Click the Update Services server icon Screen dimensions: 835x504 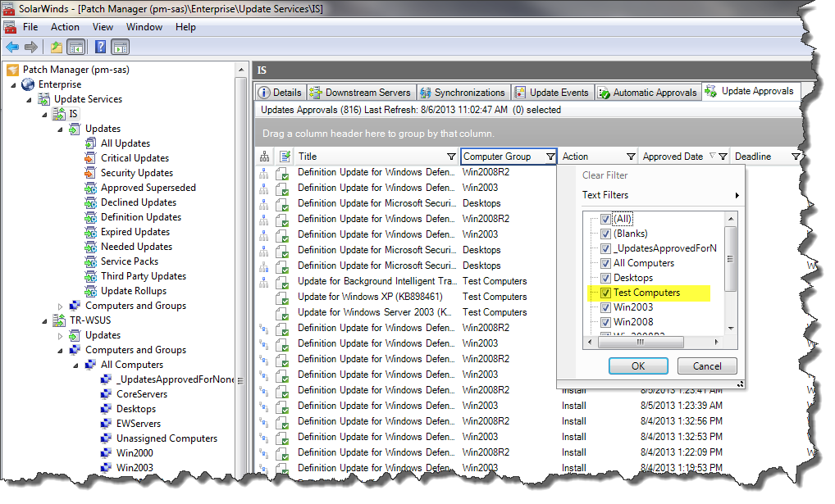(43, 99)
